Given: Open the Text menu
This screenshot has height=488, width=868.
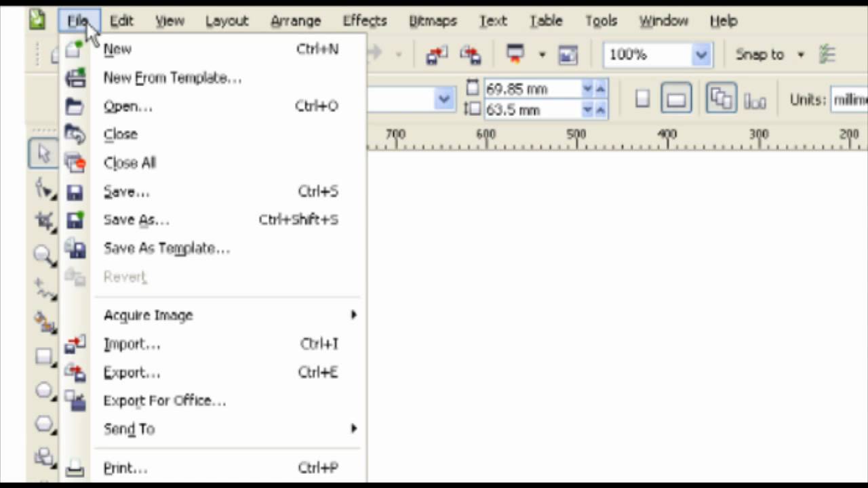Looking at the screenshot, I should click(493, 21).
